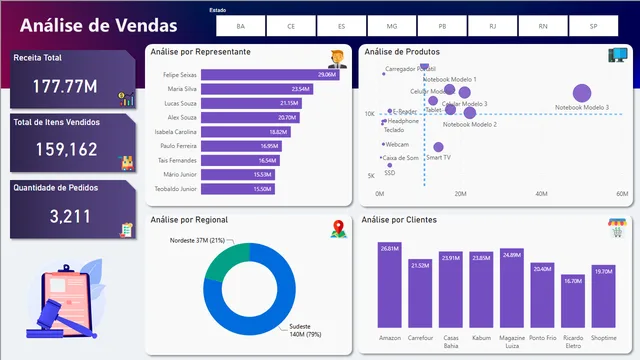
Task: Click the Webcam scatter point
Action: pyautogui.click(x=383, y=144)
